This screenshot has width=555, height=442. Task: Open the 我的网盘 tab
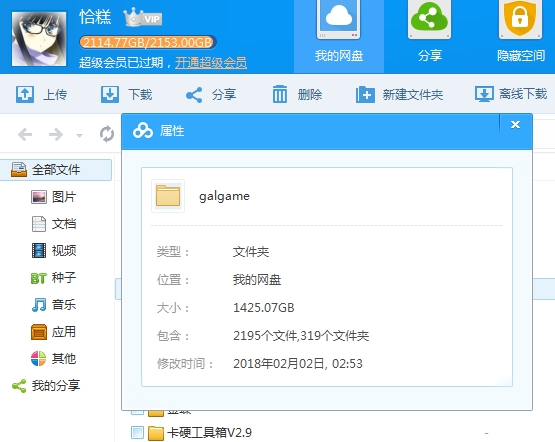coord(339,35)
